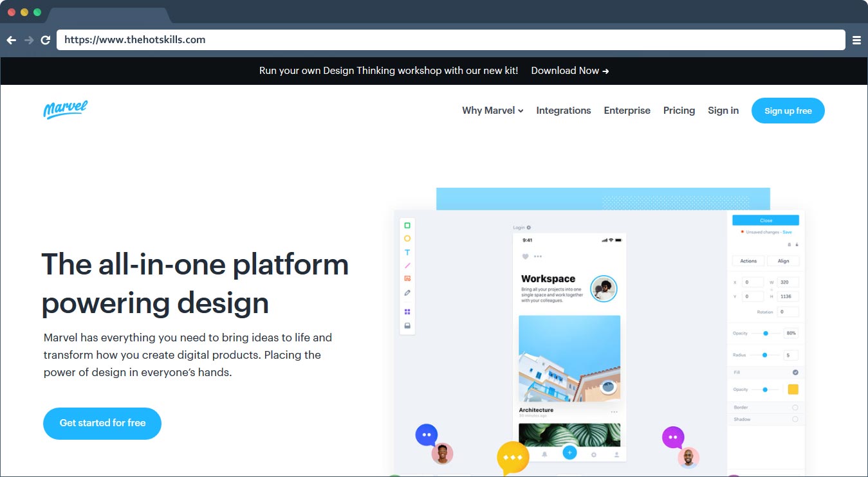Open the three-dot menu beside the heart
Screen dimensions: 868x477
pyautogui.click(x=538, y=256)
